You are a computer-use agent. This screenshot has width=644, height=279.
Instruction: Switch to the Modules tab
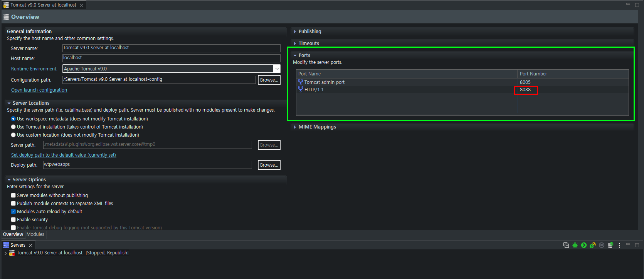35,234
